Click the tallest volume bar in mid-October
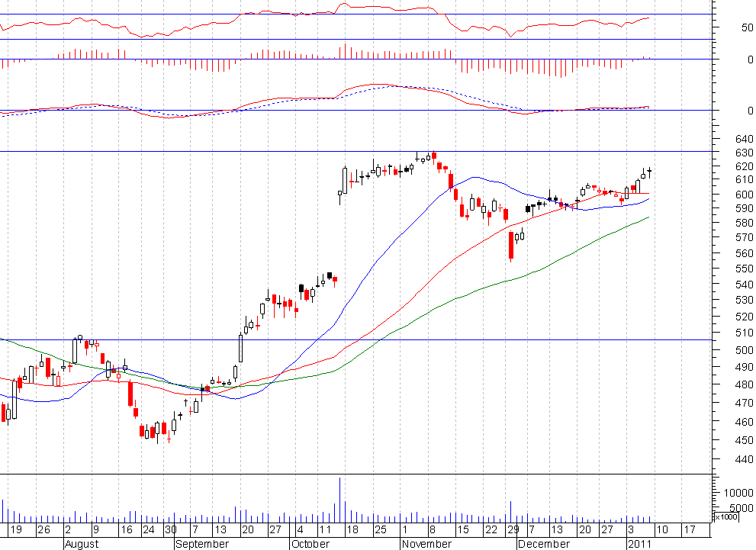This screenshot has height=550, width=756. [x=340, y=500]
